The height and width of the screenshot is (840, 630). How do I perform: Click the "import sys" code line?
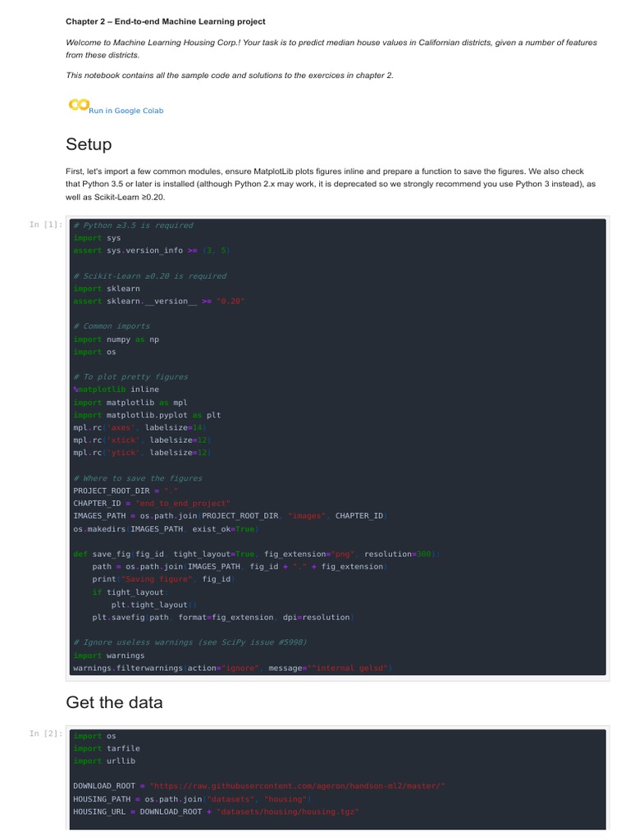tap(97, 238)
